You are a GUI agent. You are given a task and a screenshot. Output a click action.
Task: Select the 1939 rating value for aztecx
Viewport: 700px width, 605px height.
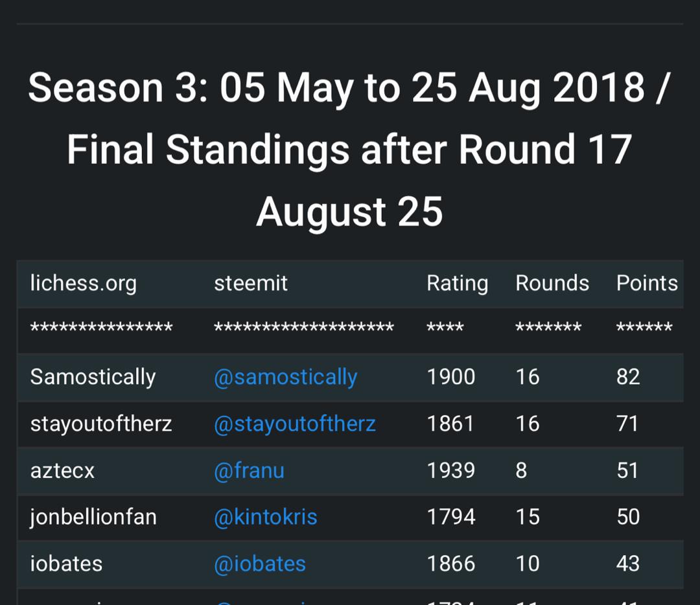pos(451,471)
